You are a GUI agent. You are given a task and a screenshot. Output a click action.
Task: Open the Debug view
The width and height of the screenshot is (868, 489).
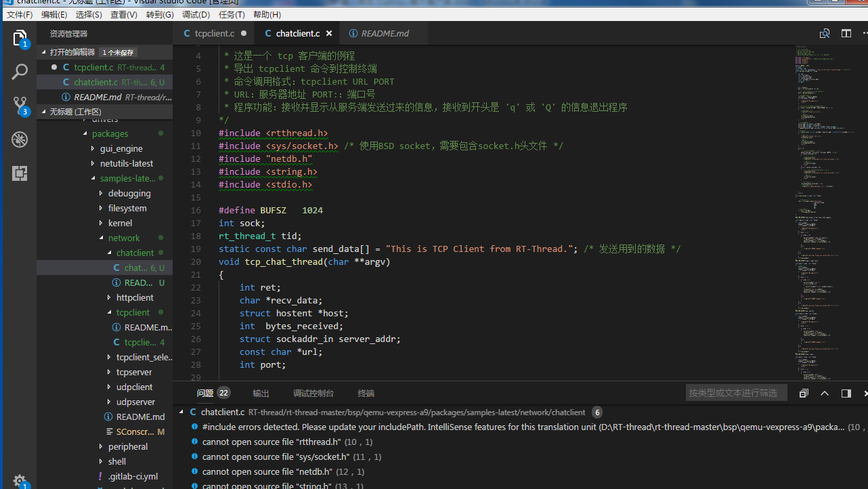[20, 140]
